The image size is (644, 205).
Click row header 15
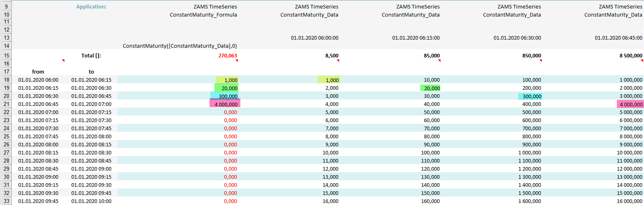click(6, 56)
